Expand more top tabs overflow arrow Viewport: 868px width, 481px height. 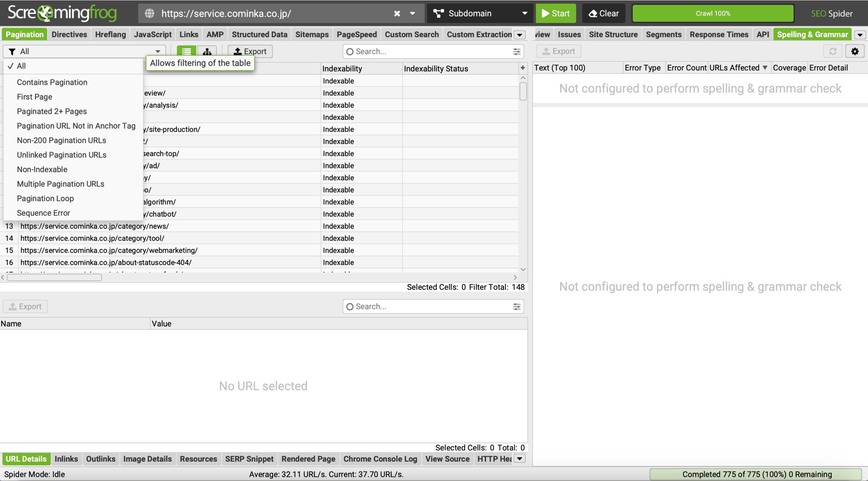pyautogui.click(x=519, y=35)
